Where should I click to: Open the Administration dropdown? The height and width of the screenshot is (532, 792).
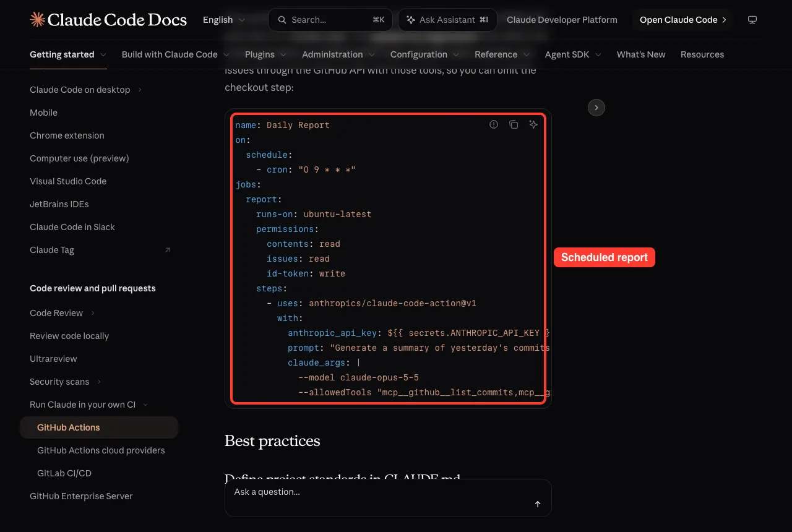coord(338,54)
